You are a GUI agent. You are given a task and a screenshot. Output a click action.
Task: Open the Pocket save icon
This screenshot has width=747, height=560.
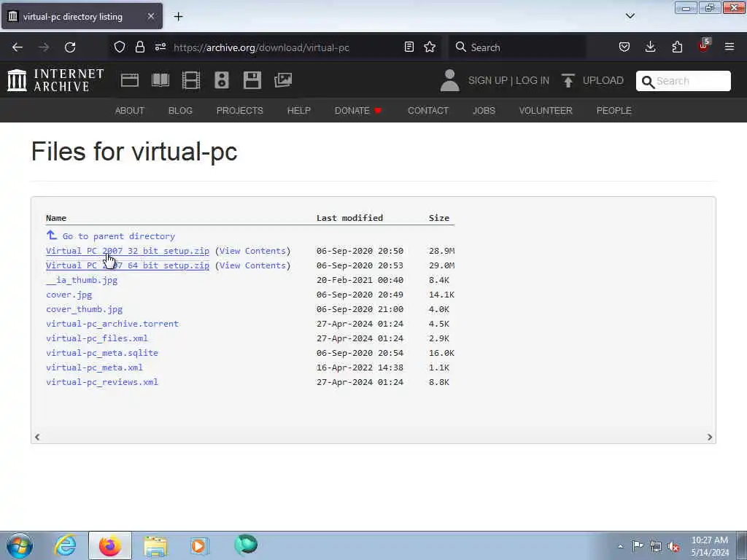tap(624, 47)
